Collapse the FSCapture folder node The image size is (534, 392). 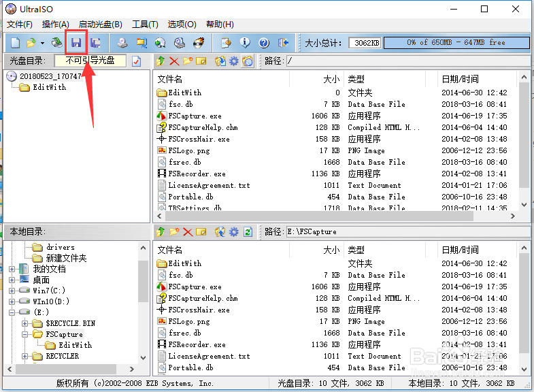[24, 334]
